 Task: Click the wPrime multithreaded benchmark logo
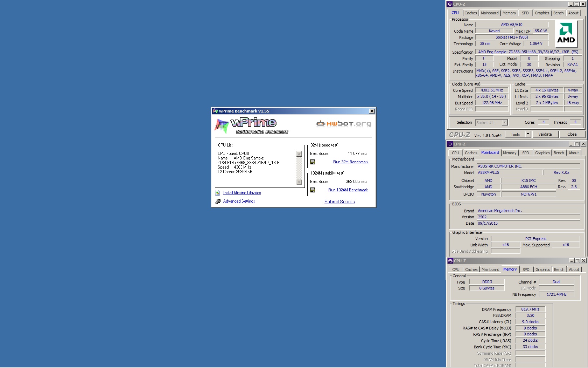point(251,126)
